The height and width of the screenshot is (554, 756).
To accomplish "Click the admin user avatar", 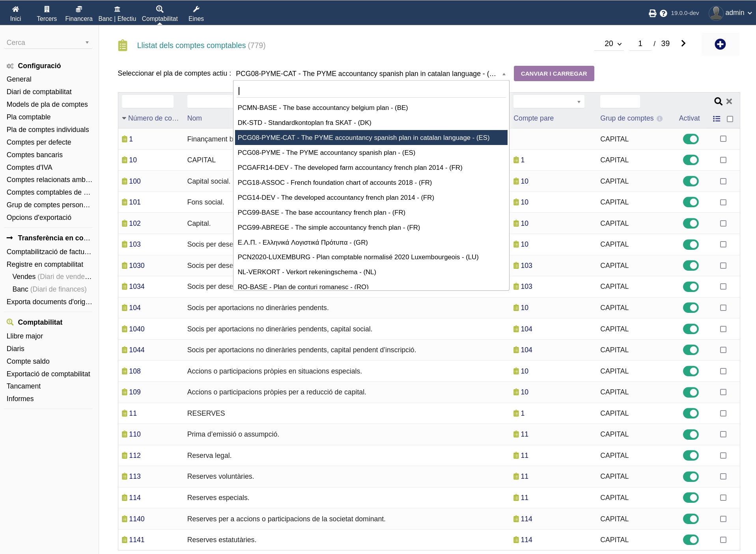I will pyautogui.click(x=716, y=13).
